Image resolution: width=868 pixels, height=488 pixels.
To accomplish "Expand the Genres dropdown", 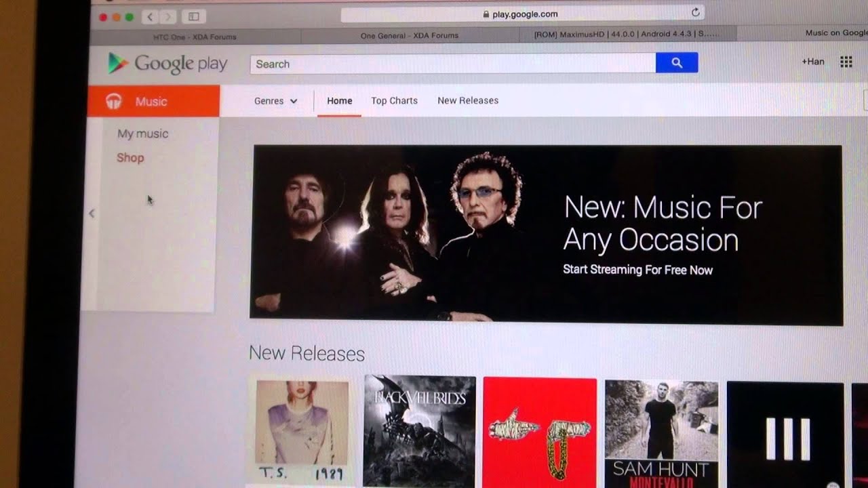I will tap(276, 100).
